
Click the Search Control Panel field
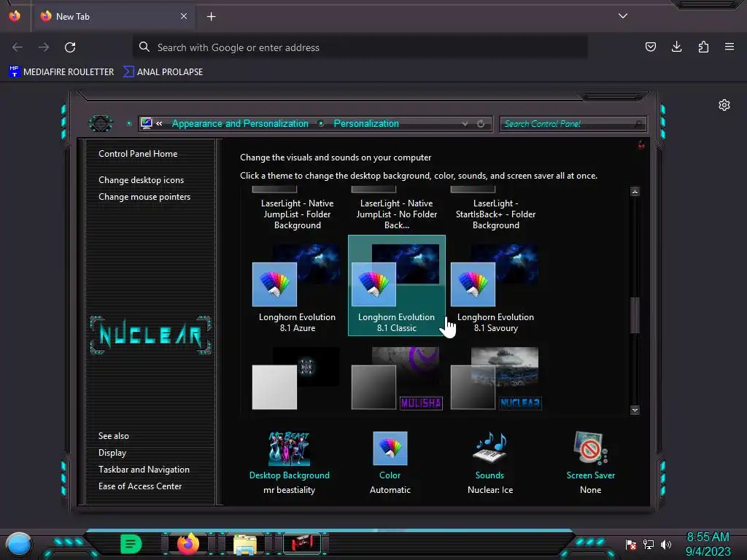pos(573,124)
